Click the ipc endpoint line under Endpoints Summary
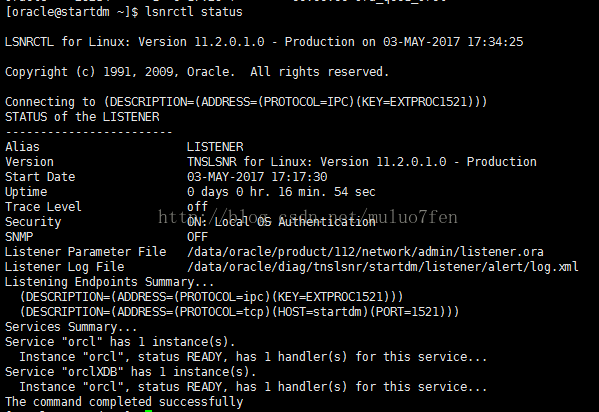This screenshot has width=599, height=412. pyautogui.click(x=211, y=297)
